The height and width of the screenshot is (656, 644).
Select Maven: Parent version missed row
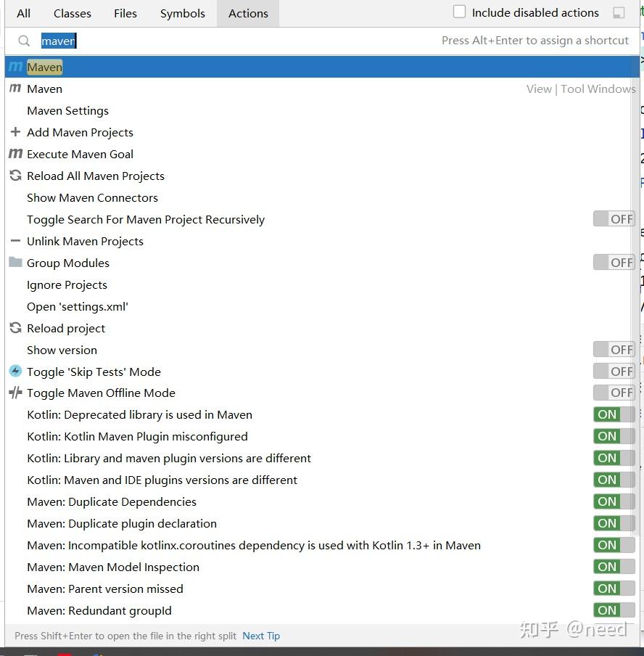point(322,589)
